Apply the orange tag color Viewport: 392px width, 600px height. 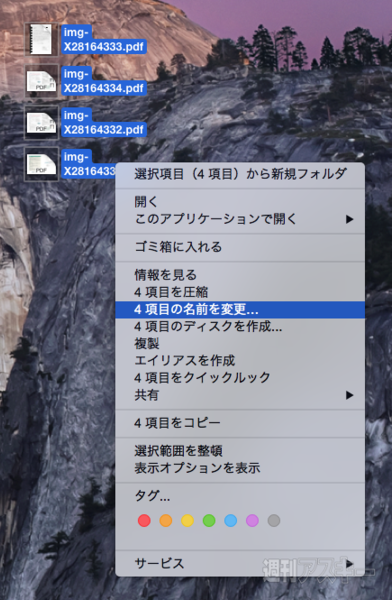[166, 520]
